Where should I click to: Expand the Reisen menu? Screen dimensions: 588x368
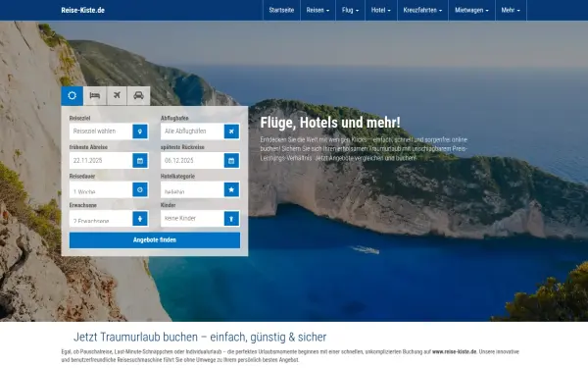pos(318,10)
